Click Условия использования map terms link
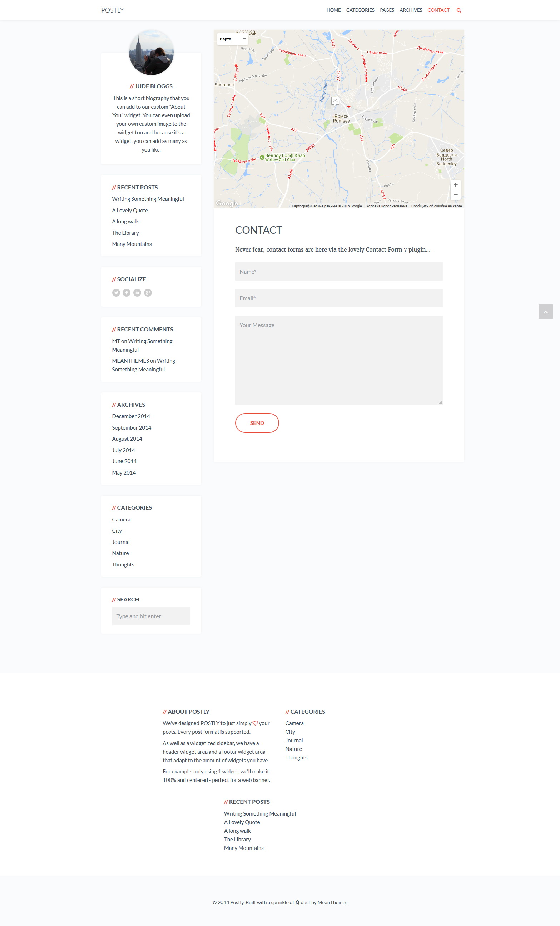Image resolution: width=560 pixels, height=926 pixels. click(x=386, y=206)
